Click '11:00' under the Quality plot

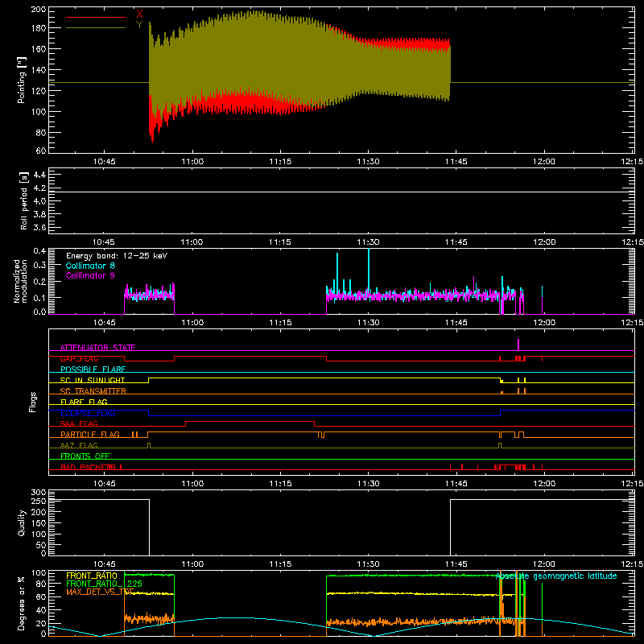click(x=192, y=564)
